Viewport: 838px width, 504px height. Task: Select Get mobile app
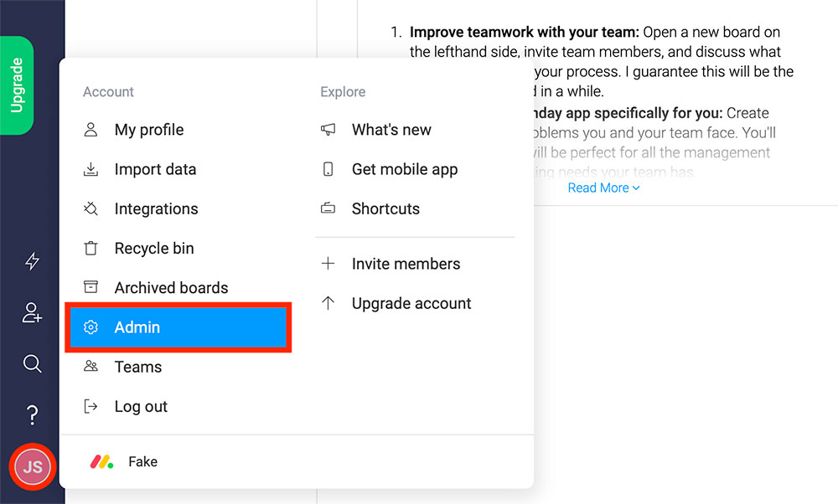tap(404, 169)
